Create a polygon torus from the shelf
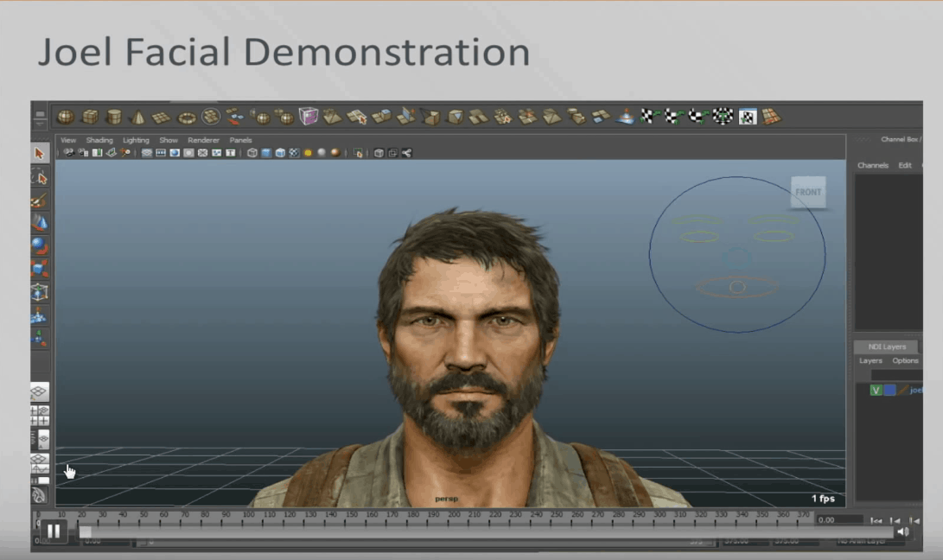The width and height of the screenshot is (943, 560). (187, 118)
